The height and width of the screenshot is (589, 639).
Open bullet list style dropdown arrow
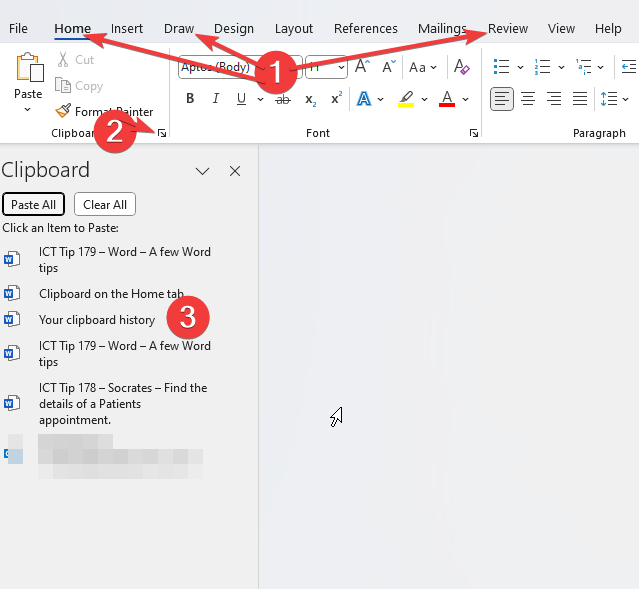point(520,68)
